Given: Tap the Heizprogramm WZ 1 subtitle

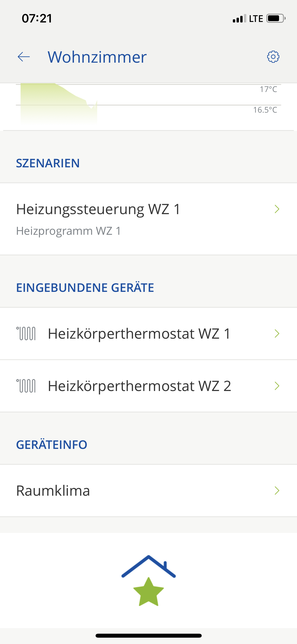Looking at the screenshot, I should coord(68,231).
